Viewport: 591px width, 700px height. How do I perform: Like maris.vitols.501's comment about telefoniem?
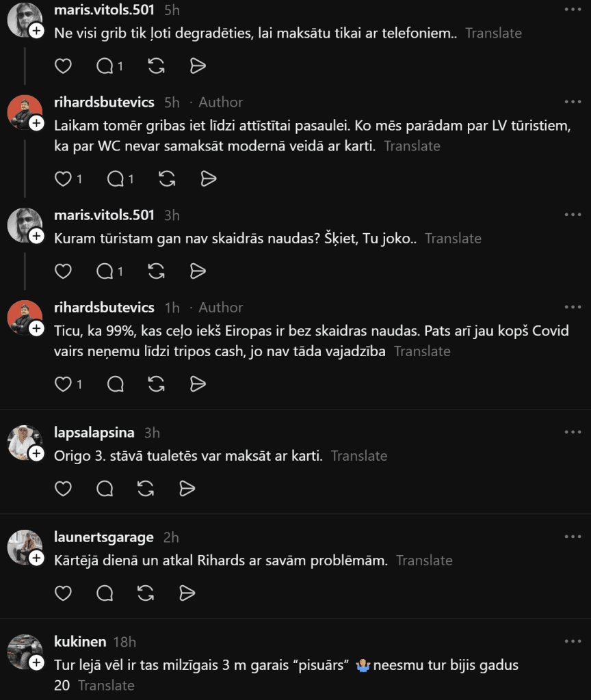click(63, 66)
